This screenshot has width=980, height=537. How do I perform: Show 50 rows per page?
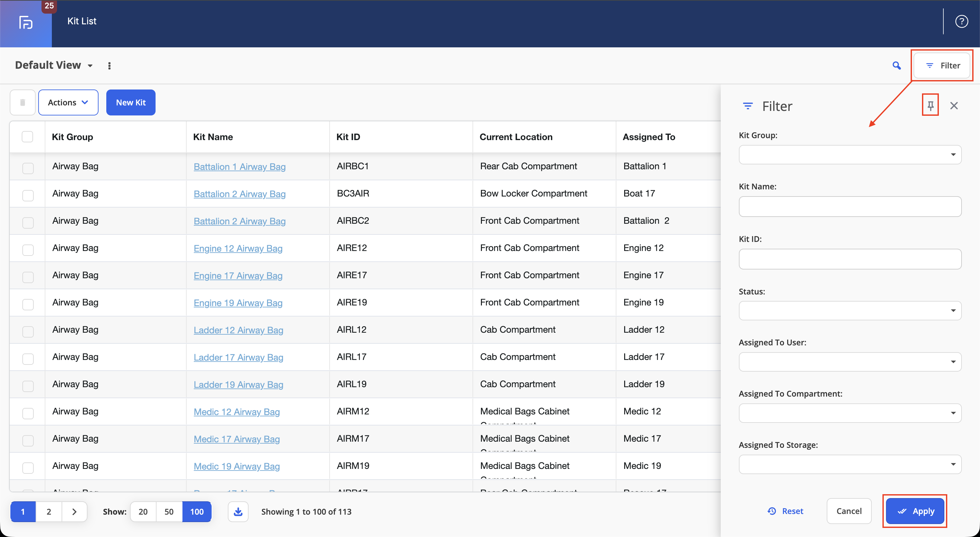[169, 511]
